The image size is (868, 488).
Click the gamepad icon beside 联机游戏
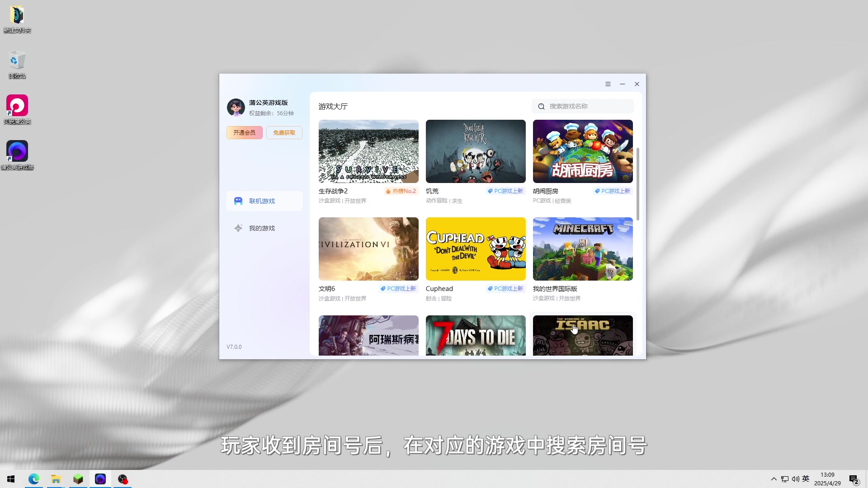pos(238,201)
